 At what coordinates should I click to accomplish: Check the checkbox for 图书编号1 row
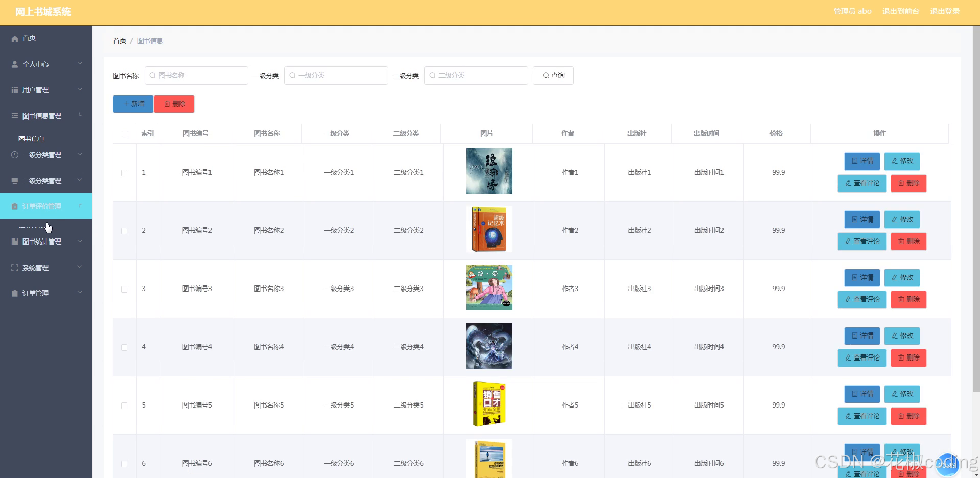click(124, 173)
